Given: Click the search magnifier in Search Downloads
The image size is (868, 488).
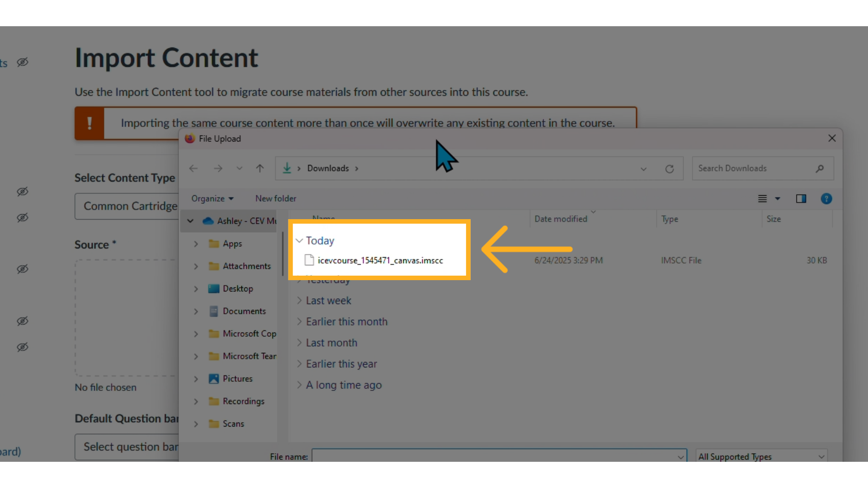Looking at the screenshot, I should point(820,168).
